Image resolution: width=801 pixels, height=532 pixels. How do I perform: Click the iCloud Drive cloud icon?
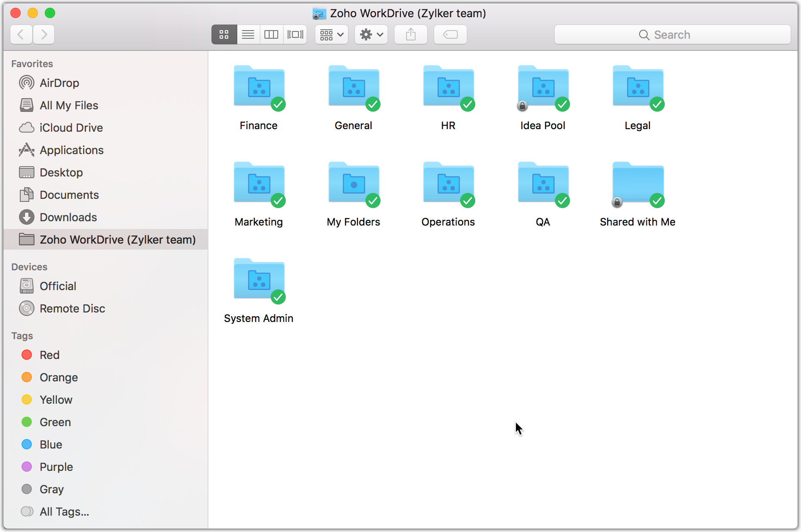[27, 127]
